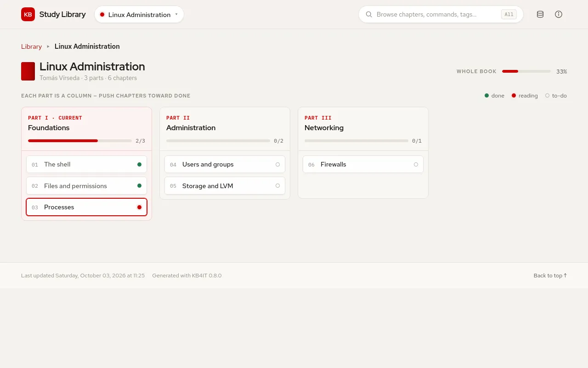
Task: Open chapter 03 Processes
Action: click(86, 207)
